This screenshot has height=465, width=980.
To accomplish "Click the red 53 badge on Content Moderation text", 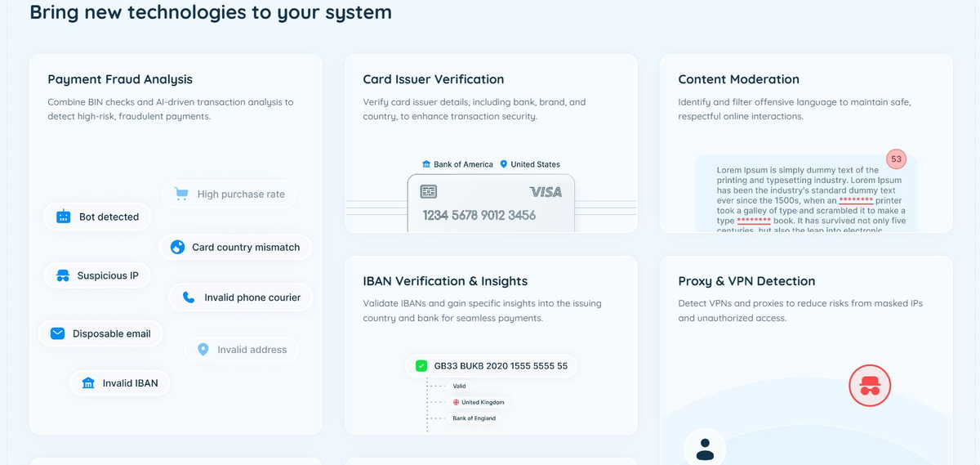I will (896, 159).
